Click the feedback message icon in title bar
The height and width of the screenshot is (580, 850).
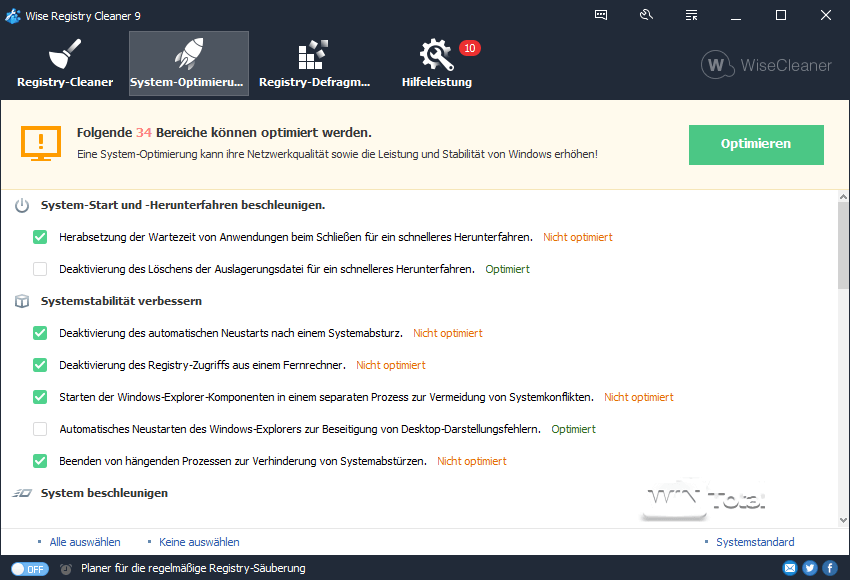coord(601,15)
